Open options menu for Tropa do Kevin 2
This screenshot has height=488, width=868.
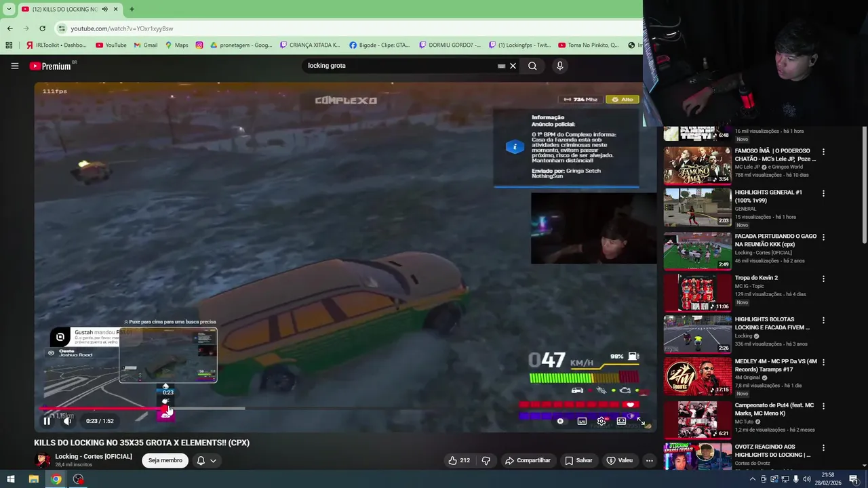click(823, 279)
